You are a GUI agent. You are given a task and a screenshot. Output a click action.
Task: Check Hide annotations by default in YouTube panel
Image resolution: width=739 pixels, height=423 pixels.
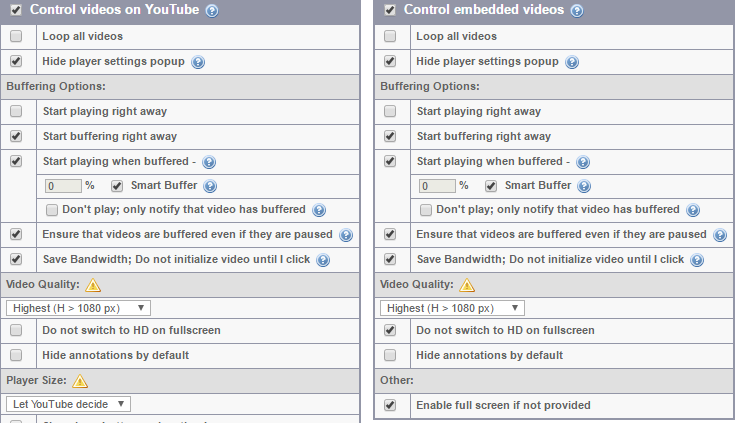click(x=16, y=355)
